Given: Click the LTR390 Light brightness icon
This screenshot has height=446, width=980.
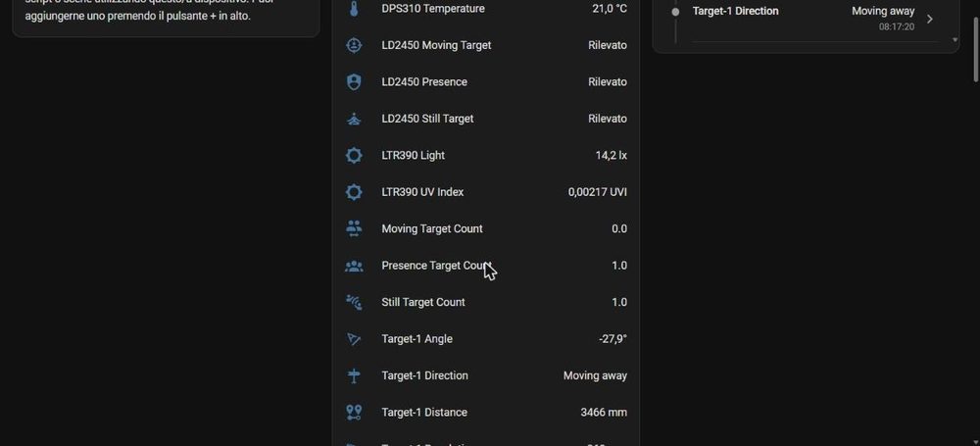Looking at the screenshot, I should [x=354, y=155].
